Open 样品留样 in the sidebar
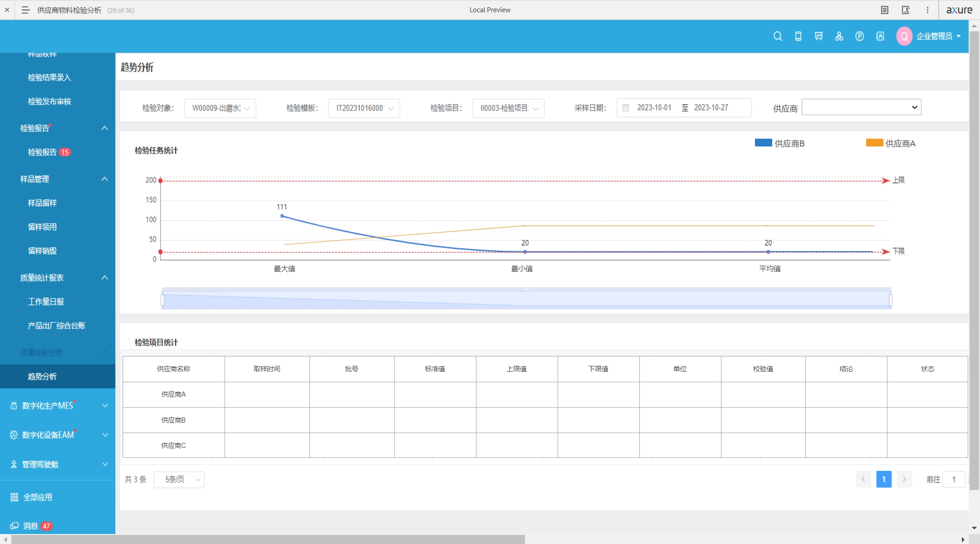980x544 pixels. point(42,203)
